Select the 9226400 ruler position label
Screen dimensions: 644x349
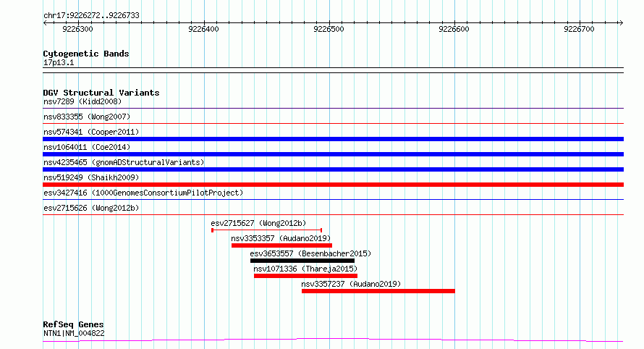pyautogui.click(x=203, y=29)
